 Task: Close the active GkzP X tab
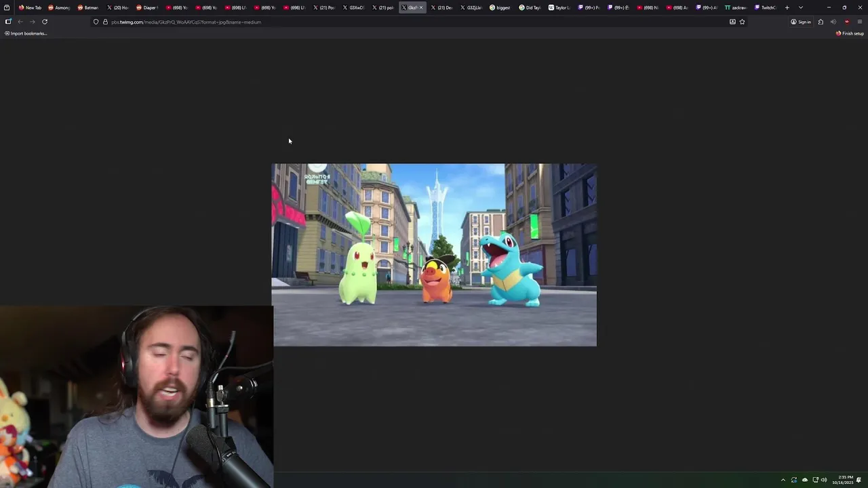pos(421,7)
